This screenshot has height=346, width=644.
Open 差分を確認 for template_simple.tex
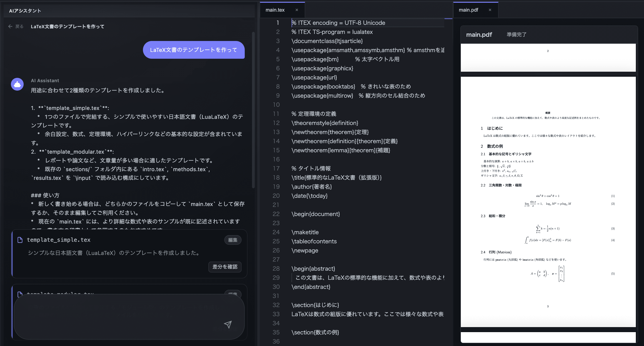point(225,267)
